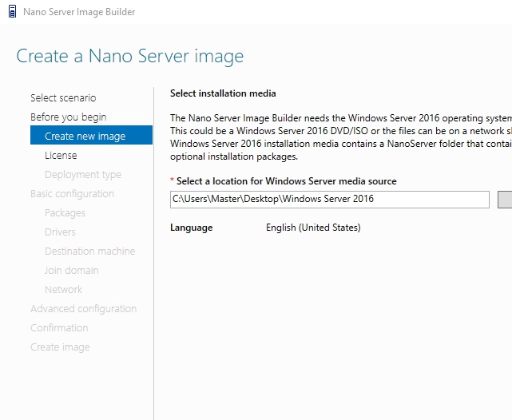Select the Join domain step
512x420 pixels.
click(x=71, y=271)
